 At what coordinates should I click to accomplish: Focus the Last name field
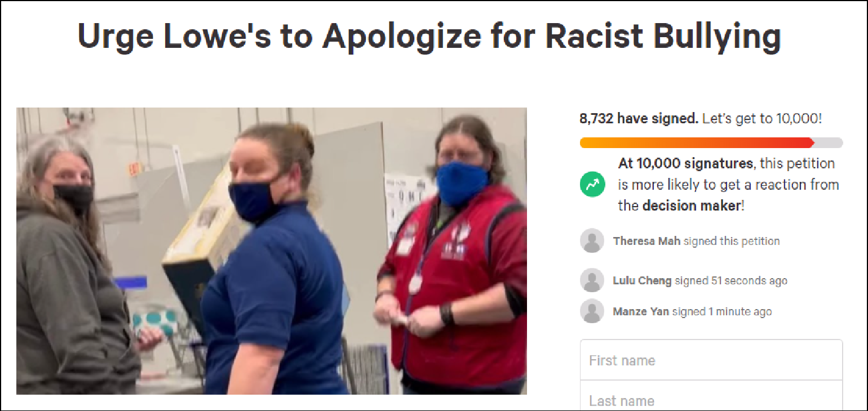click(x=711, y=397)
